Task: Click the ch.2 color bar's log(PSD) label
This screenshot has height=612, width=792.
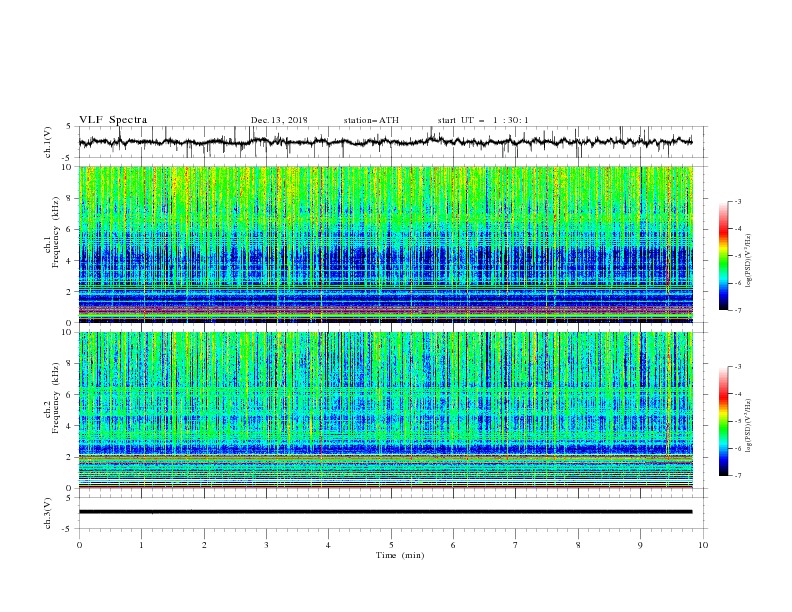Action: pos(748,426)
